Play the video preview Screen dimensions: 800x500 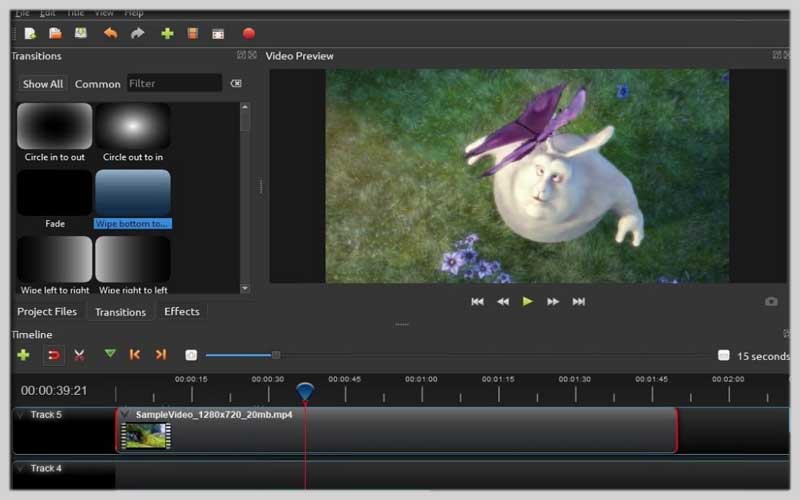coord(528,302)
